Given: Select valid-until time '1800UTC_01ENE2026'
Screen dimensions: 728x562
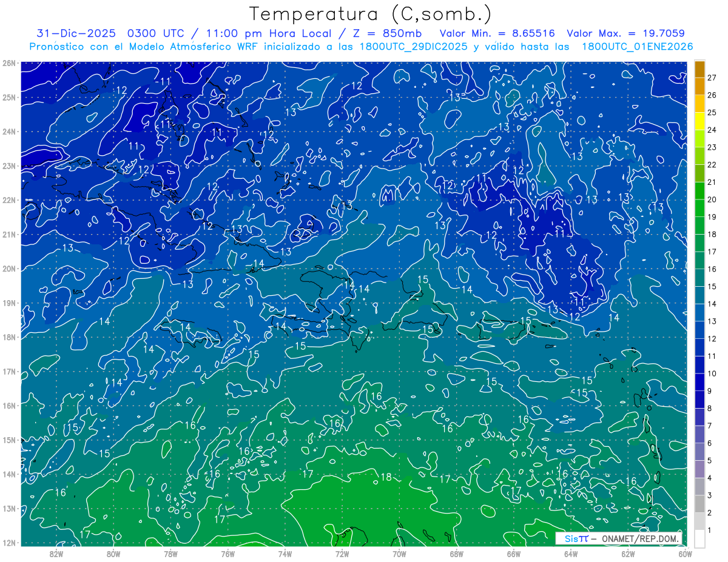Looking at the screenshot, I should pos(638,47).
